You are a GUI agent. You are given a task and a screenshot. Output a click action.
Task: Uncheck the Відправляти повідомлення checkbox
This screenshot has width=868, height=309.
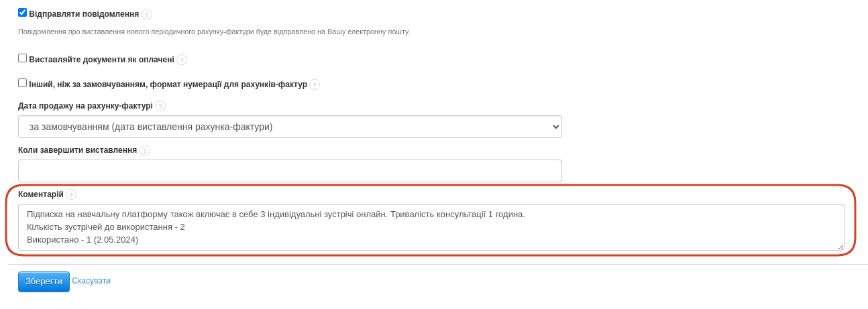pos(23,13)
